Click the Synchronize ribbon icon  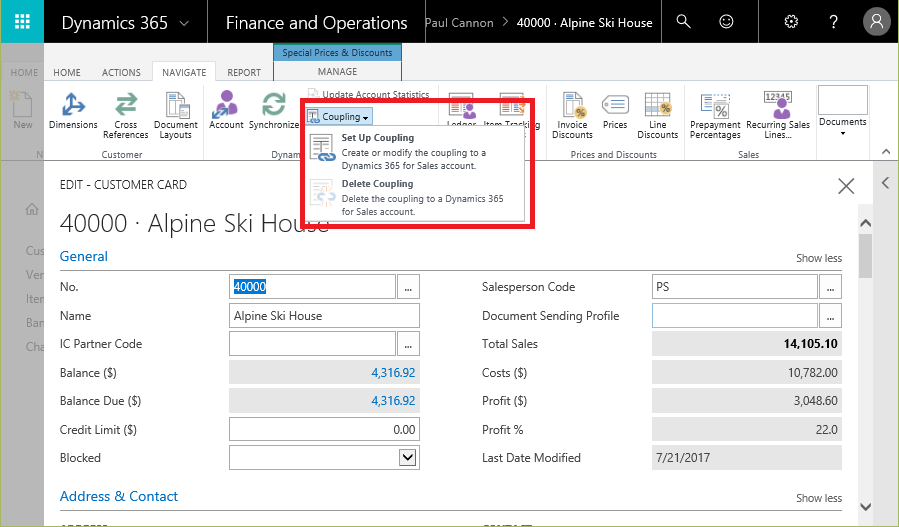(x=273, y=110)
